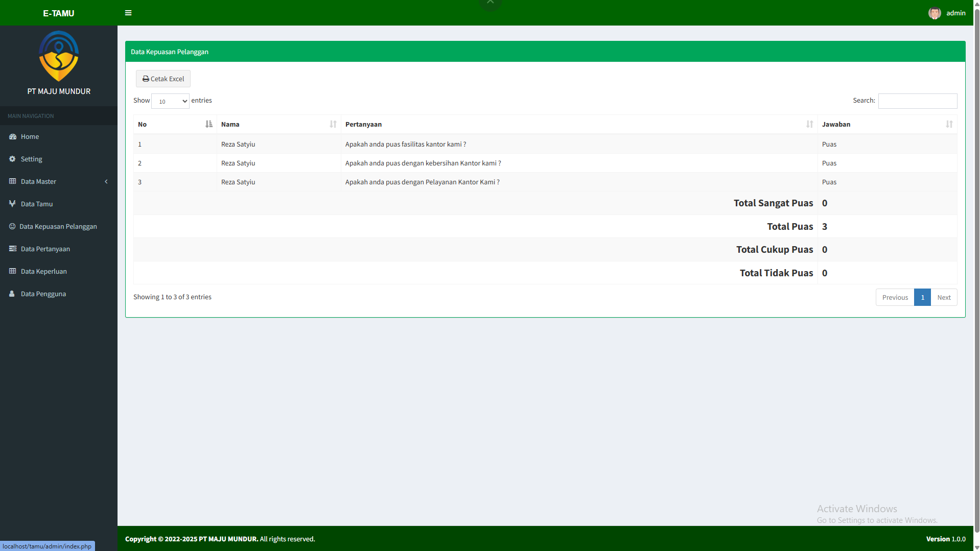The height and width of the screenshot is (551, 980).
Task: Click the Jawaban column header text
Action: pyautogui.click(x=836, y=124)
